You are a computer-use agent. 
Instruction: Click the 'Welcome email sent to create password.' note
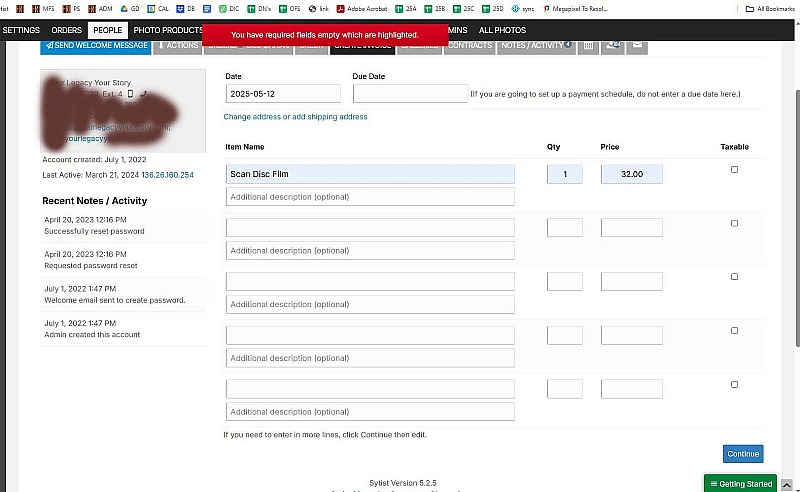point(115,300)
